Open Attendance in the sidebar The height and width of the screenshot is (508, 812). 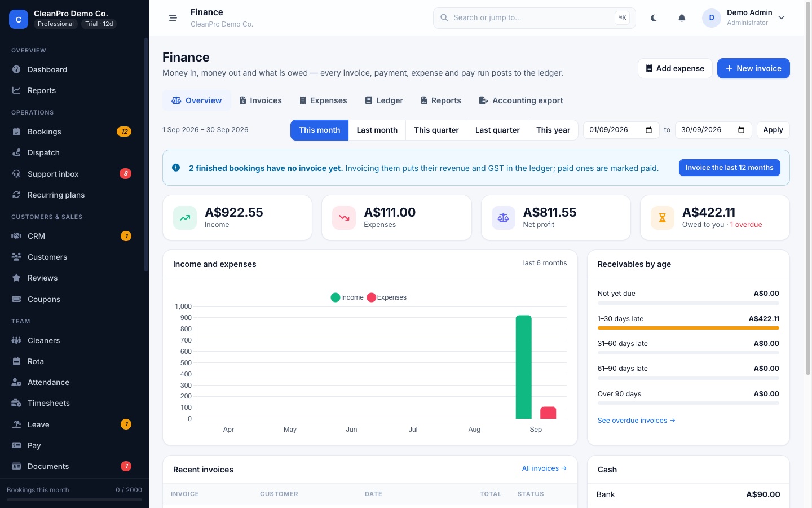pyautogui.click(x=72, y=382)
